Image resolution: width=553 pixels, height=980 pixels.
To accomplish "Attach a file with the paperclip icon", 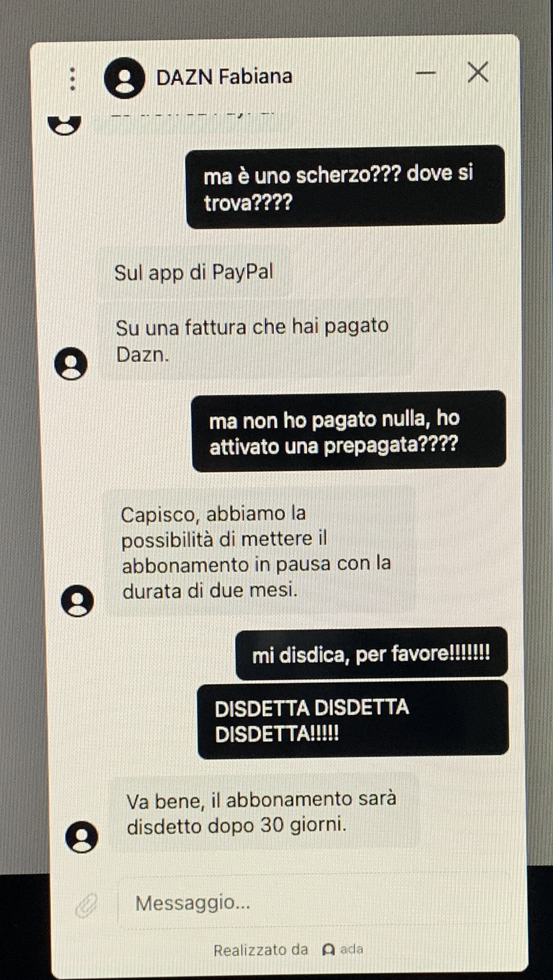I will point(86,905).
